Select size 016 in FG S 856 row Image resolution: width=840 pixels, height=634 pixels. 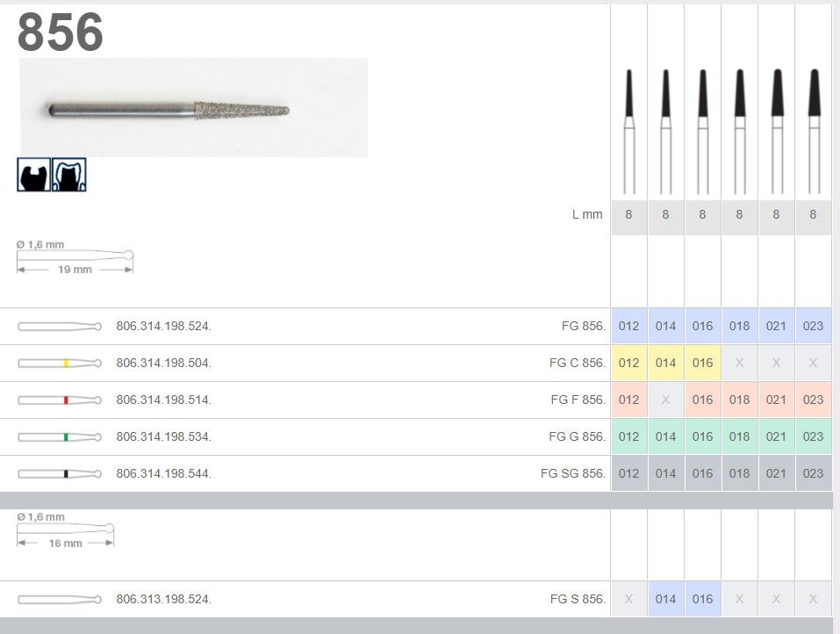pos(702,599)
